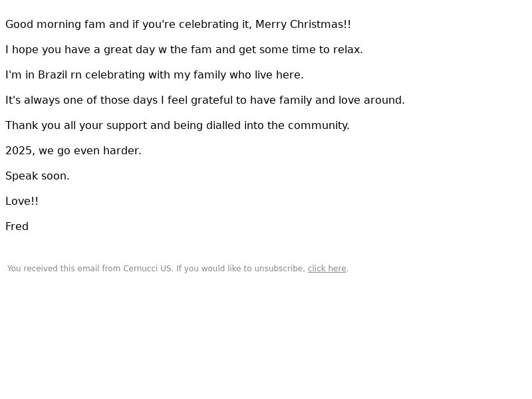
Task: Click the word 'community.' in the email
Action: point(319,125)
